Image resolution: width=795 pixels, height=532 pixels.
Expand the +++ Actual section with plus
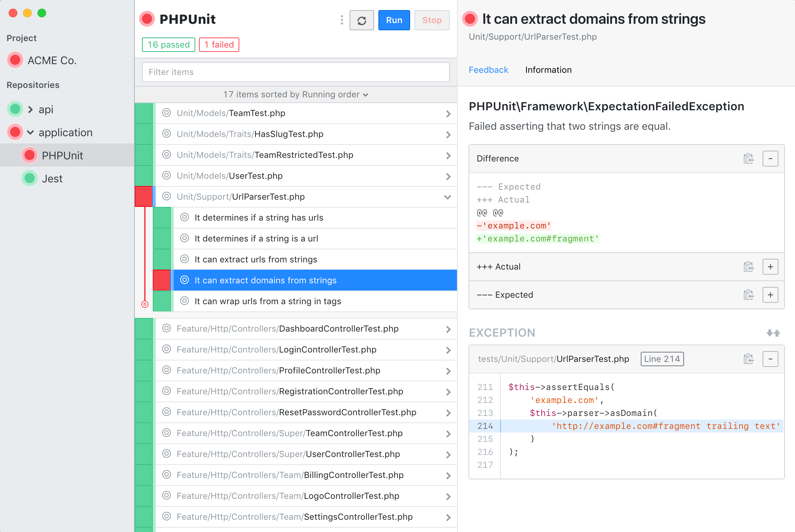[770, 267]
